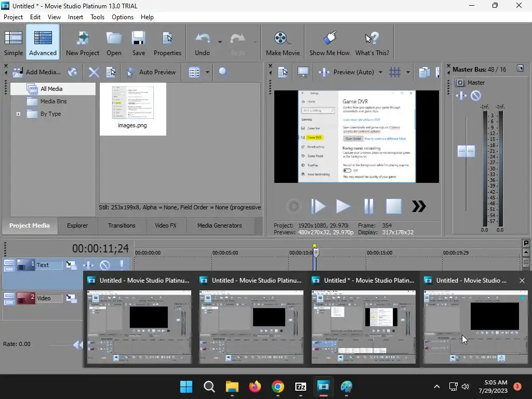Open media properties icon in Project Media

coord(111,72)
